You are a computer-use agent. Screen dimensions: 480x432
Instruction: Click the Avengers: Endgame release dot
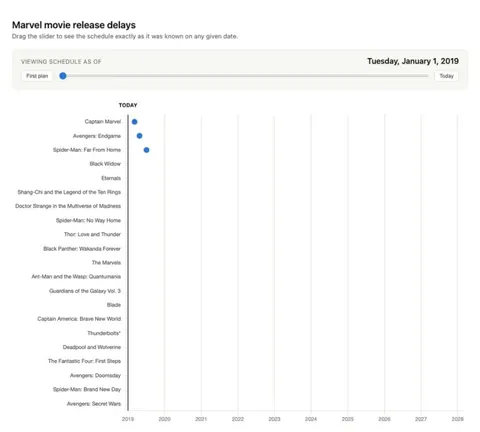139,136
